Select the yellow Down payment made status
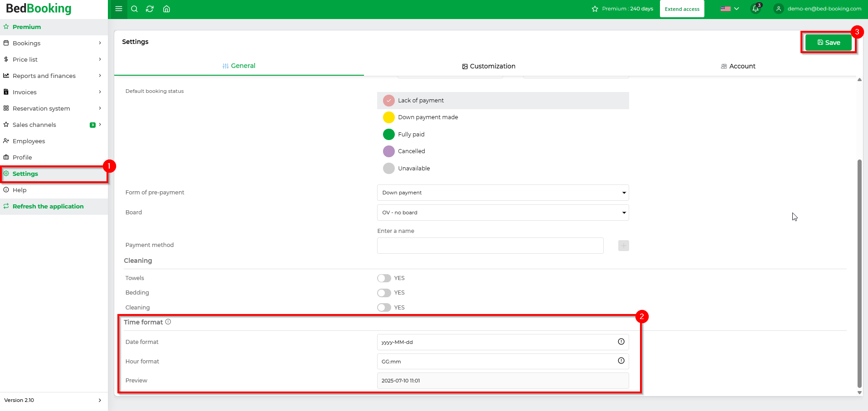Screen dimensions: 868x411 coord(389,117)
